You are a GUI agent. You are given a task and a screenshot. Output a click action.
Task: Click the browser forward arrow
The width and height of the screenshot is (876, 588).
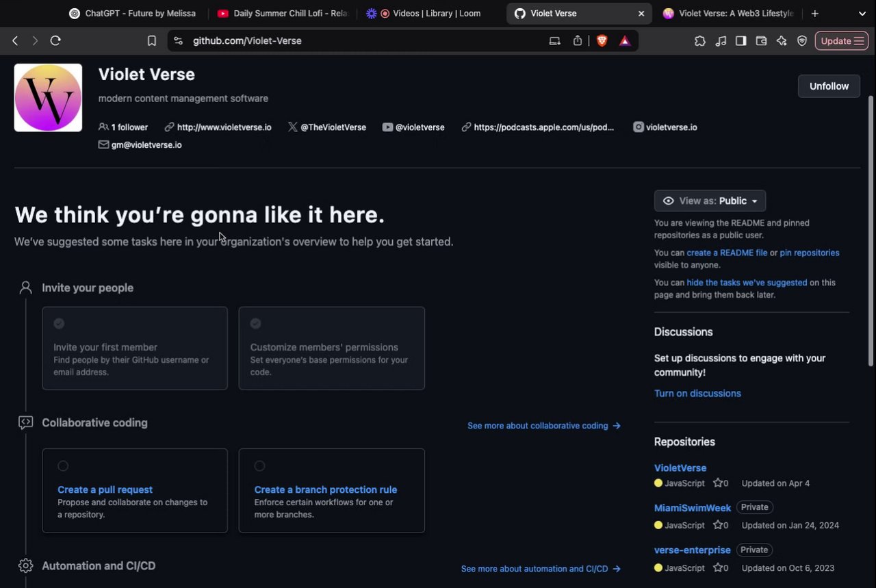[35, 41]
